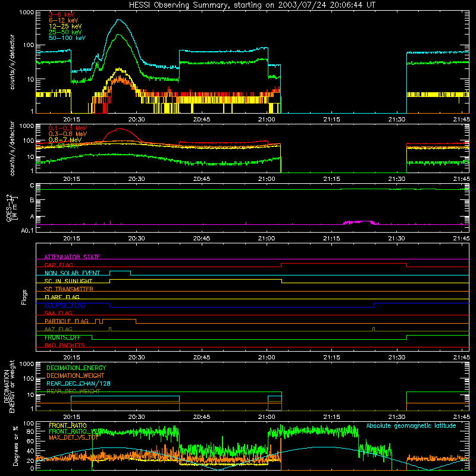Image resolution: width=476 pixels, height=476 pixels.
Task: Click the A0.1 level on the GOES axis
Action: click(x=27, y=230)
